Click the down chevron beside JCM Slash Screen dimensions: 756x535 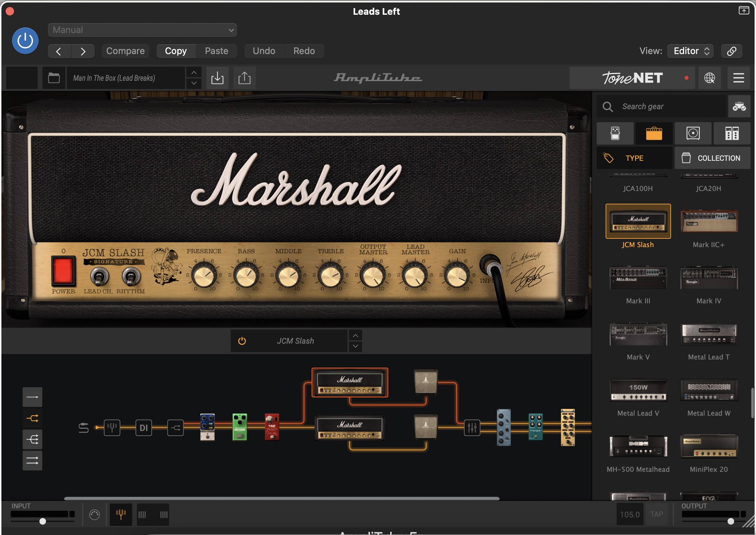click(356, 346)
